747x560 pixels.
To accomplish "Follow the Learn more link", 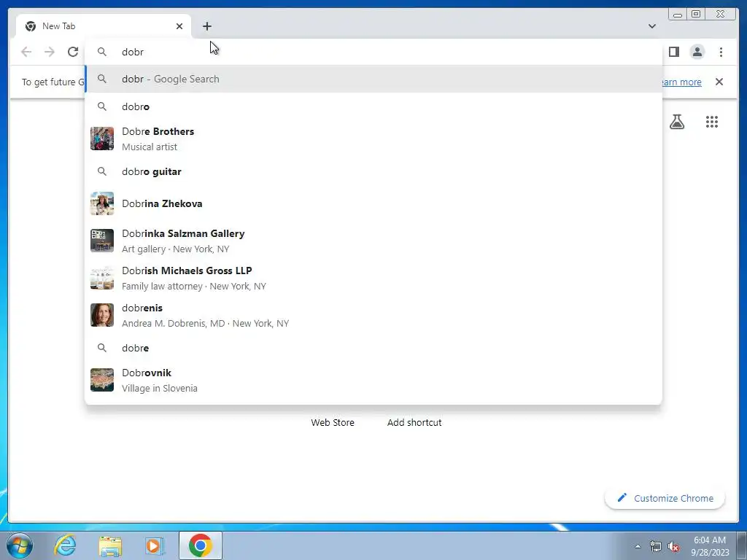I will [x=681, y=82].
